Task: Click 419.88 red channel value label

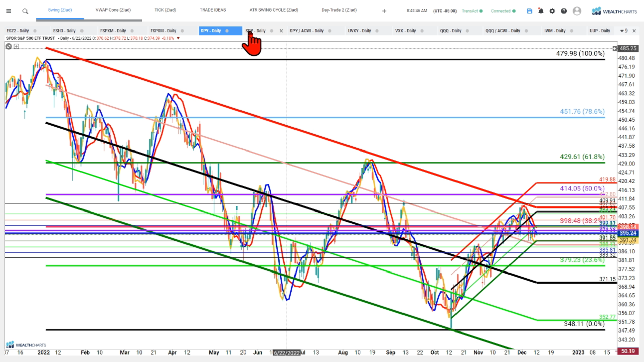Action: coord(607,180)
